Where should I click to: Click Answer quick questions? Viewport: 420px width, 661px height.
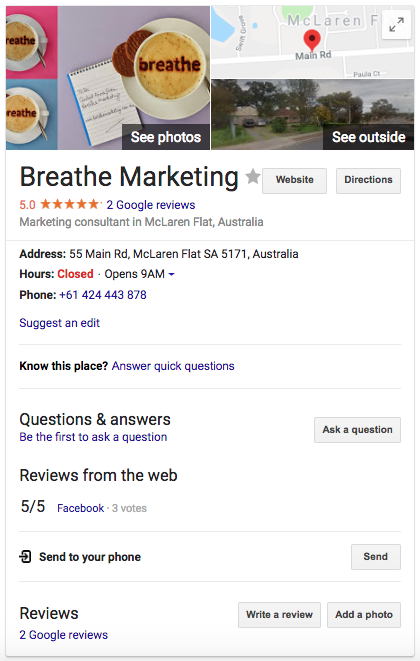pos(173,366)
